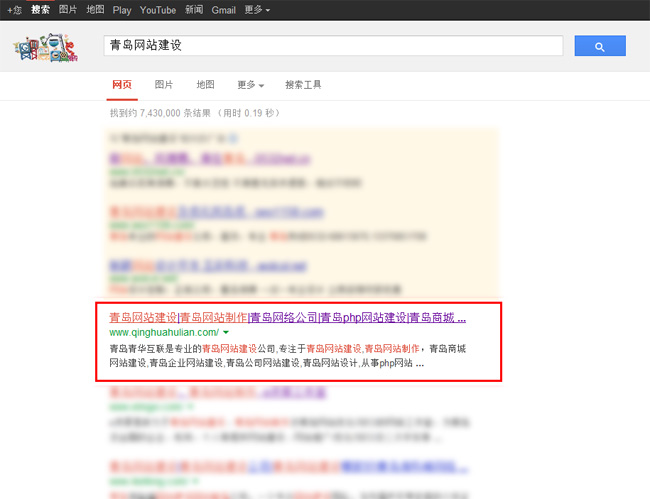The height and width of the screenshot is (499, 650).
Task: Click the blue magnifier search button
Action: 599,46
